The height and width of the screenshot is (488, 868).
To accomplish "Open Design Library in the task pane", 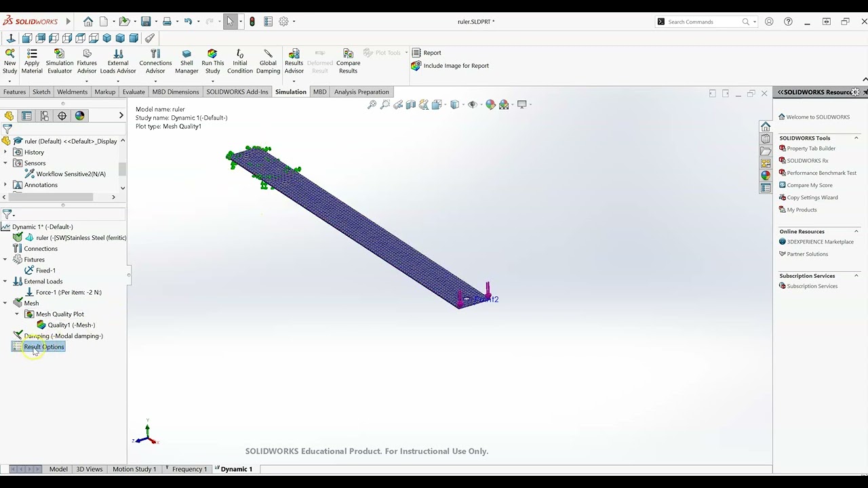I will pyautogui.click(x=766, y=139).
